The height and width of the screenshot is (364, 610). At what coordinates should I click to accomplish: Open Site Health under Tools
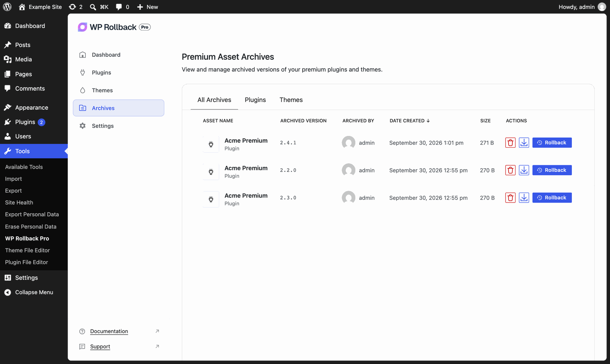[x=19, y=203]
